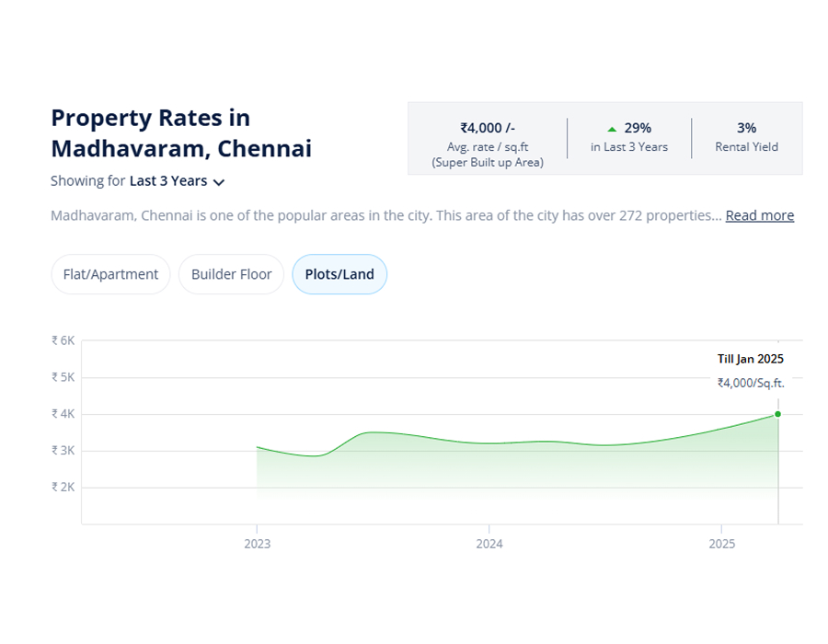Screen dimensions: 828x644
Task: Open the Read more link
Action: (x=759, y=215)
